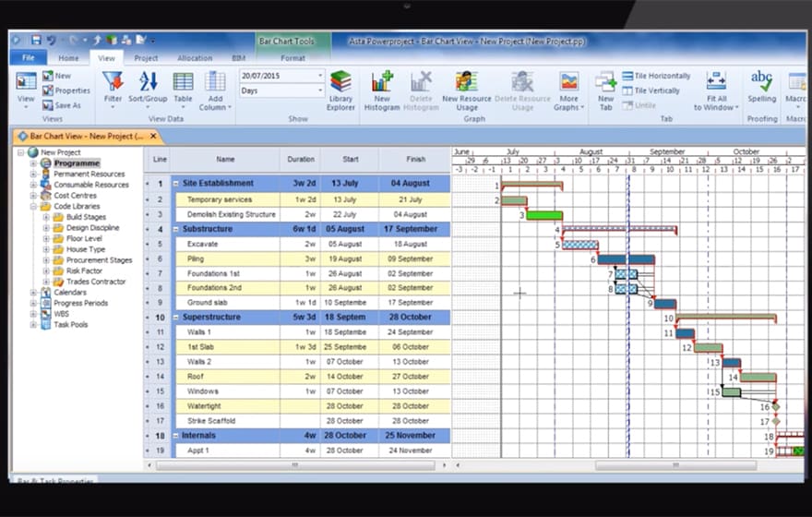Create a New Histogram

382,90
